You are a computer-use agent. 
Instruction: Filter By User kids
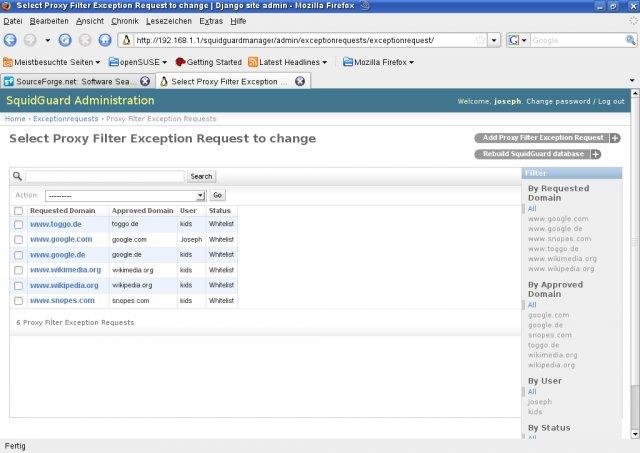coord(535,411)
